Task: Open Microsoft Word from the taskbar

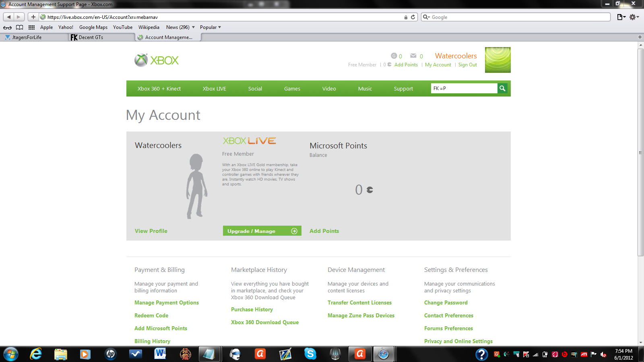Action: click(x=160, y=354)
